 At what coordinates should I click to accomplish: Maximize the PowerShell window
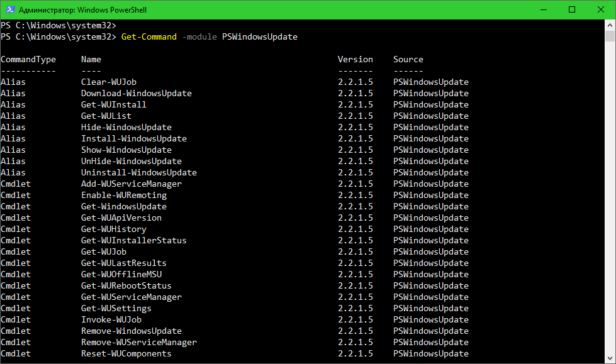pyautogui.click(x=571, y=9)
